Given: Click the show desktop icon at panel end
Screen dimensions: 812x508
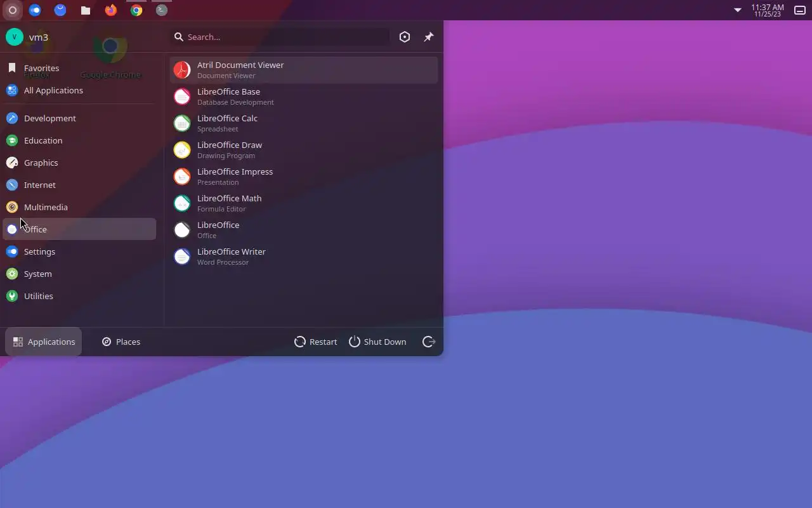Looking at the screenshot, I should point(800,10).
